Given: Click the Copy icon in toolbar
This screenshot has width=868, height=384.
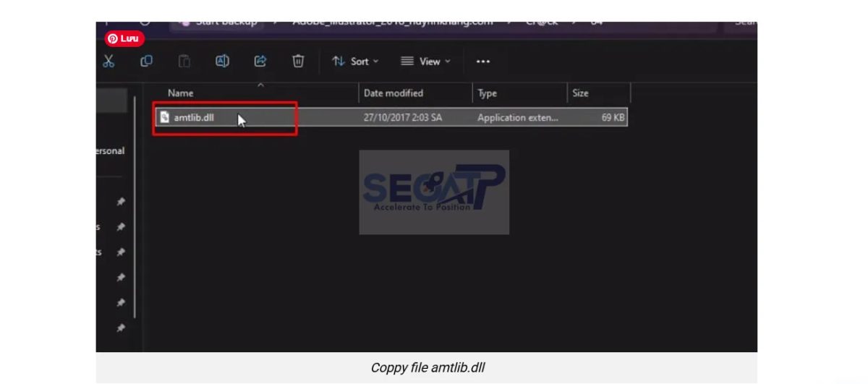Looking at the screenshot, I should coord(147,61).
